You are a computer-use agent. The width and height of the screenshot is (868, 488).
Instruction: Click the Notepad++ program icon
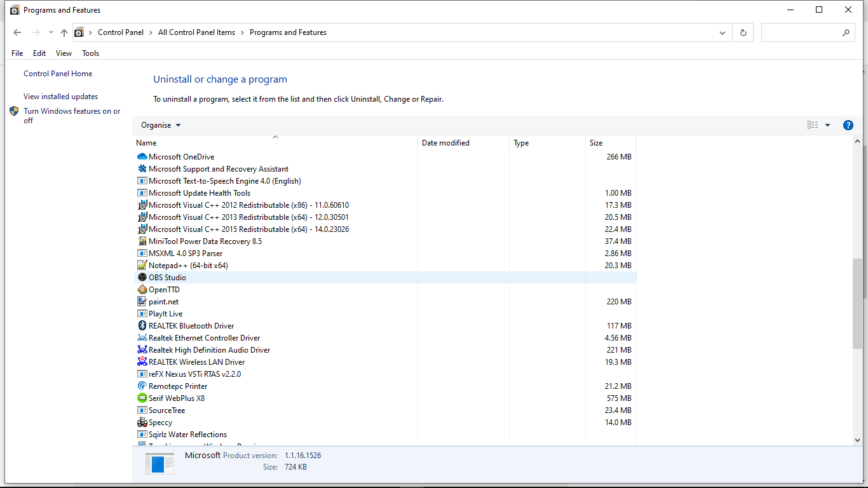coord(142,266)
